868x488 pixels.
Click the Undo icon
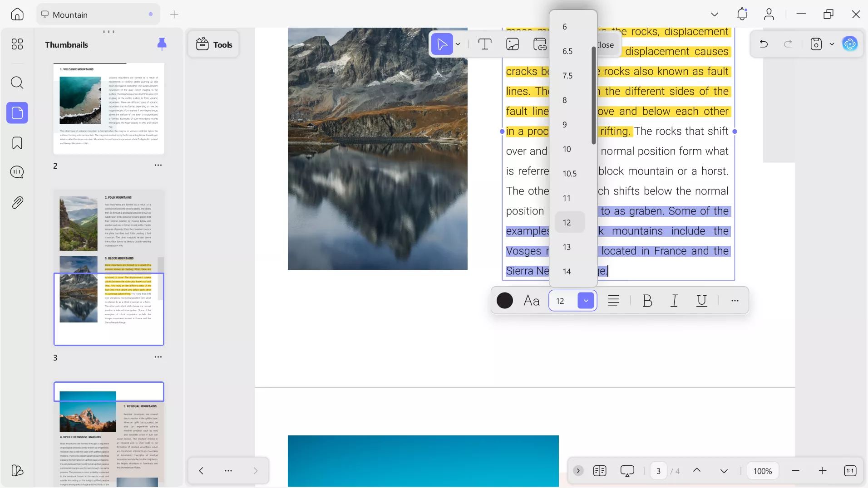pos(764,44)
